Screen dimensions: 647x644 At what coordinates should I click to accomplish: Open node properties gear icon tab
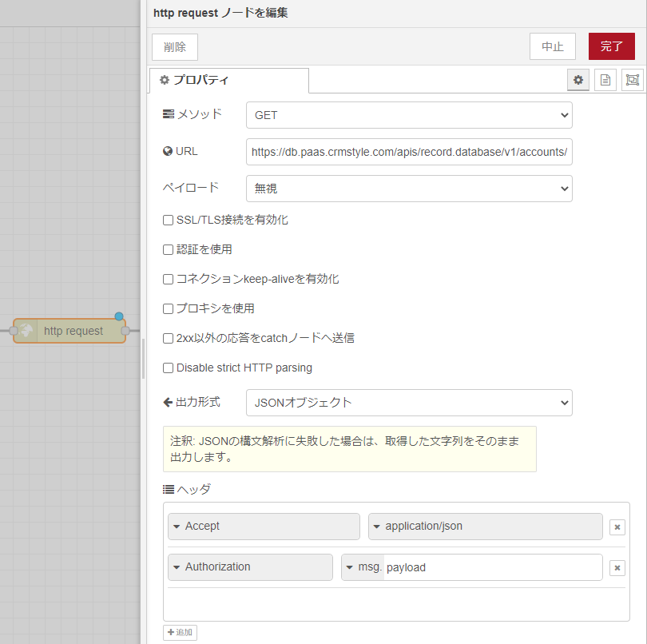click(578, 80)
